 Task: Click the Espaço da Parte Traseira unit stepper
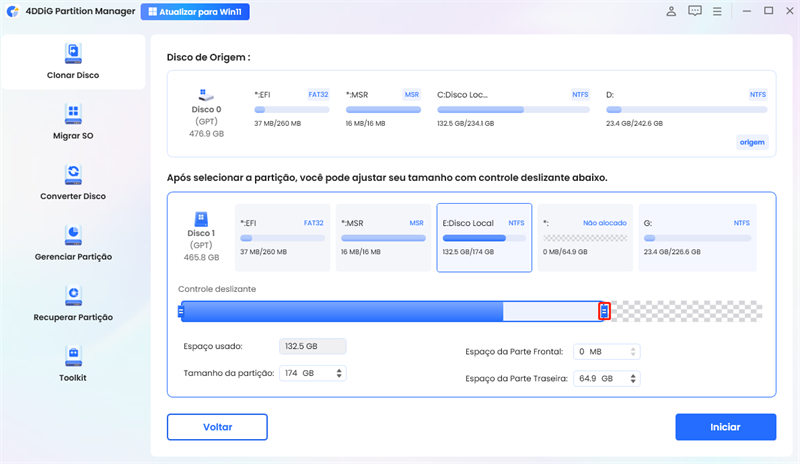(x=634, y=379)
